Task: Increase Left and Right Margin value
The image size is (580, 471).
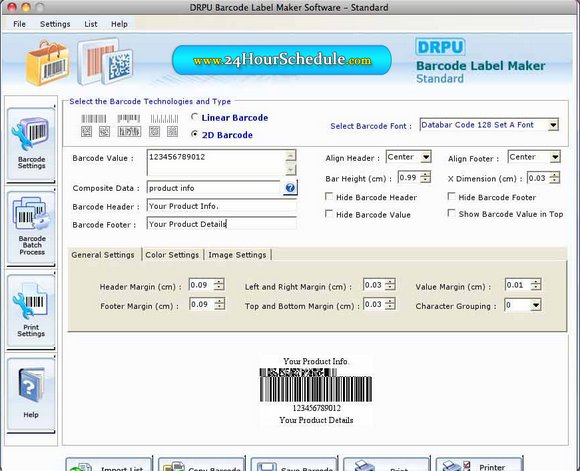Action: coord(390,282)
